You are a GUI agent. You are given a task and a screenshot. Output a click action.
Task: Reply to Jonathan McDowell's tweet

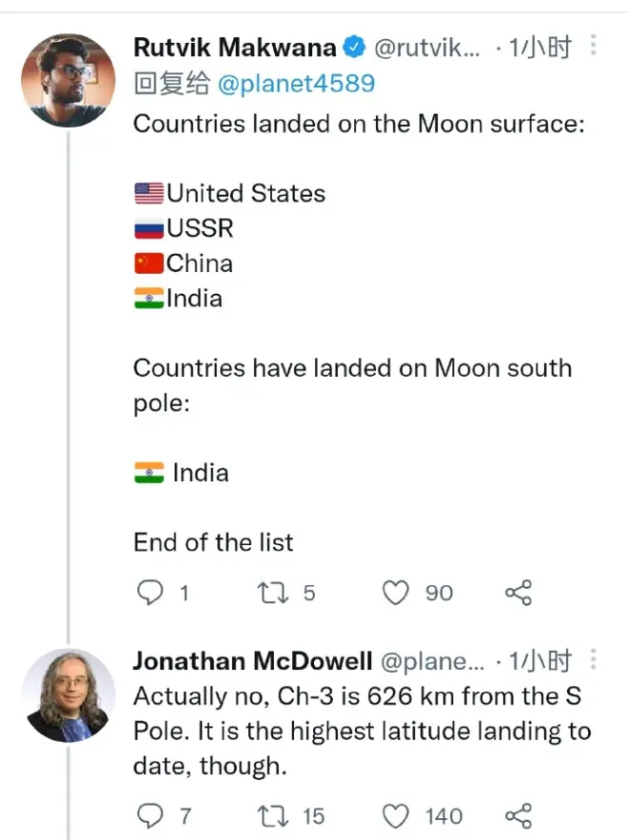tap(151, 815)
